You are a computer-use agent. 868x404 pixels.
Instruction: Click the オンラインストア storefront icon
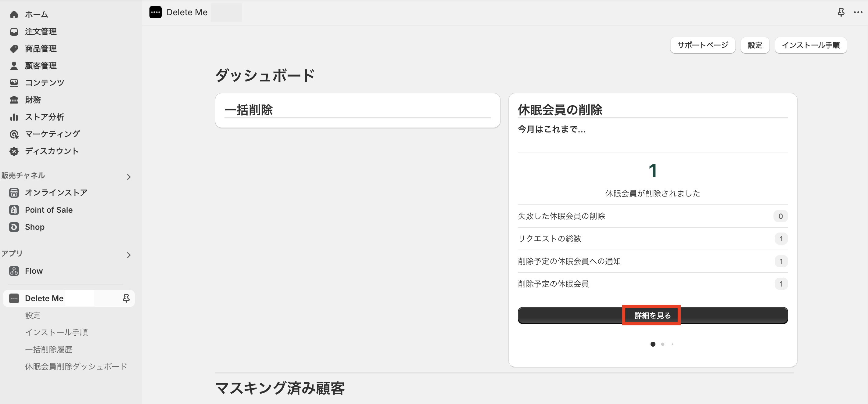point(14,193)
